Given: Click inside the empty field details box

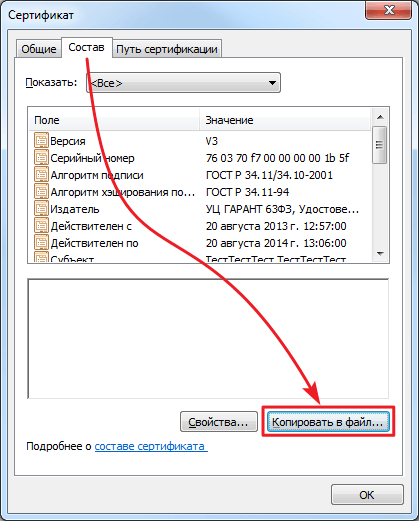Looking at the screenshot, I should [x=208, y=338].
